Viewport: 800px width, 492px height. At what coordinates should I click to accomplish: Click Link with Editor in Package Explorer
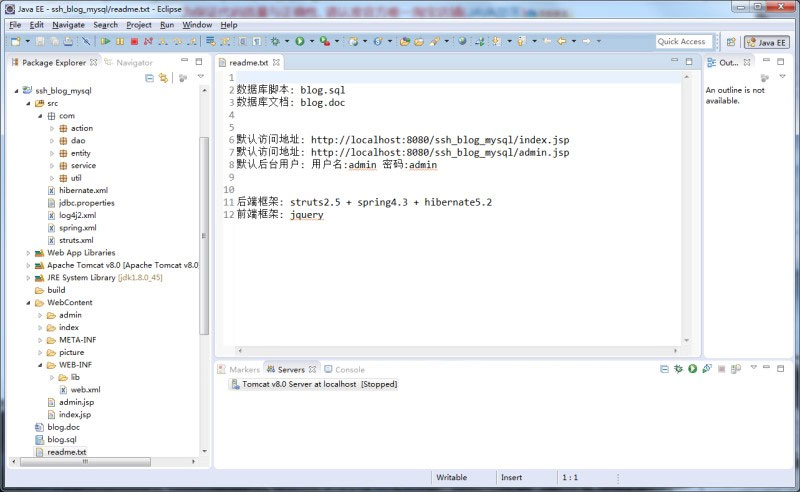tap(163, 78)
